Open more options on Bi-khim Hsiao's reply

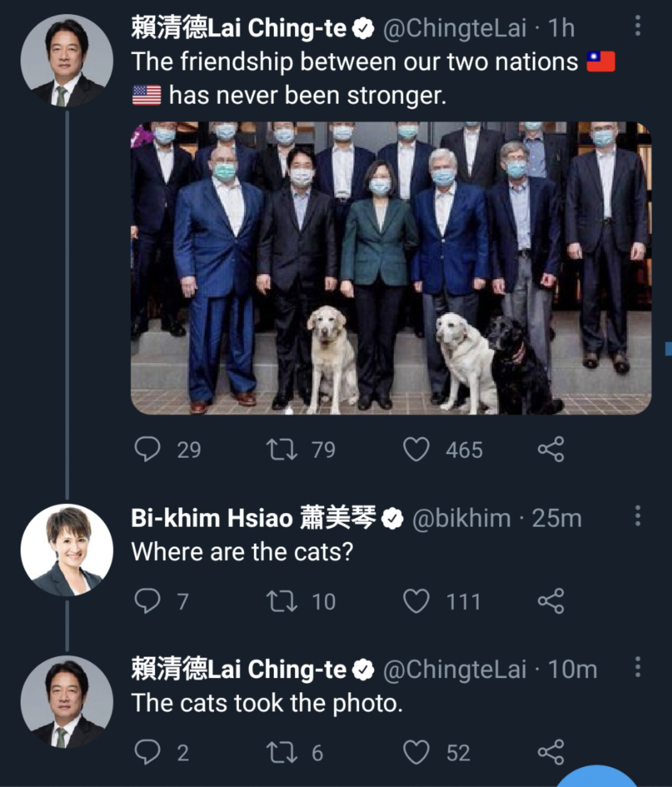point(637,516)
